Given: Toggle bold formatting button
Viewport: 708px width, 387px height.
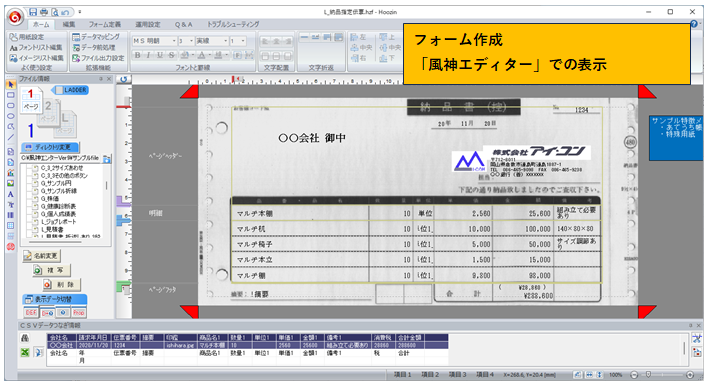Looking at the screenshot, I should coord(137,55).
